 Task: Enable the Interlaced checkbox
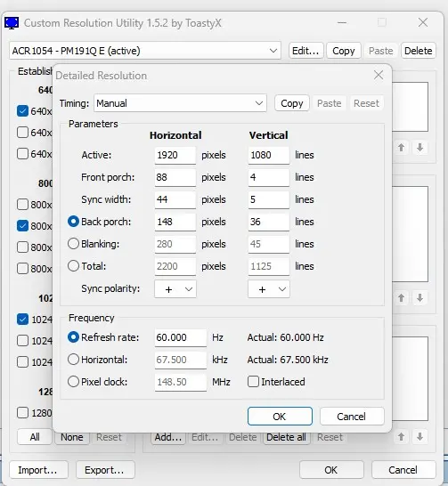tap(253, 382)
